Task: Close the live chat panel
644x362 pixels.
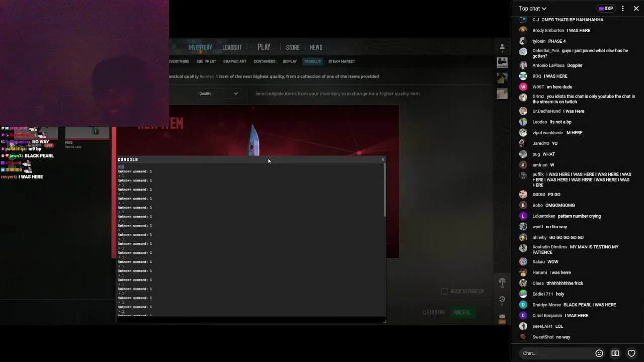Action: (x=636, y=9)
